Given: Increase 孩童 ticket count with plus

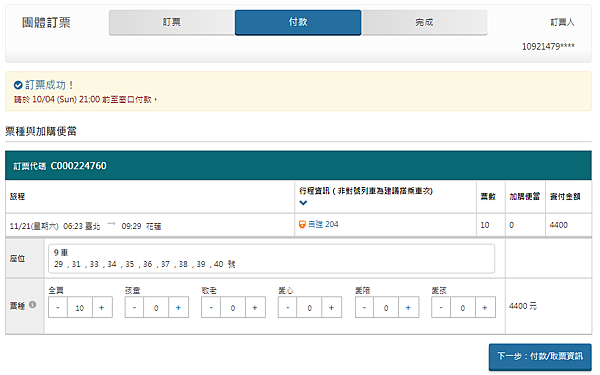Looking at the screenshot, I should 178,307.
